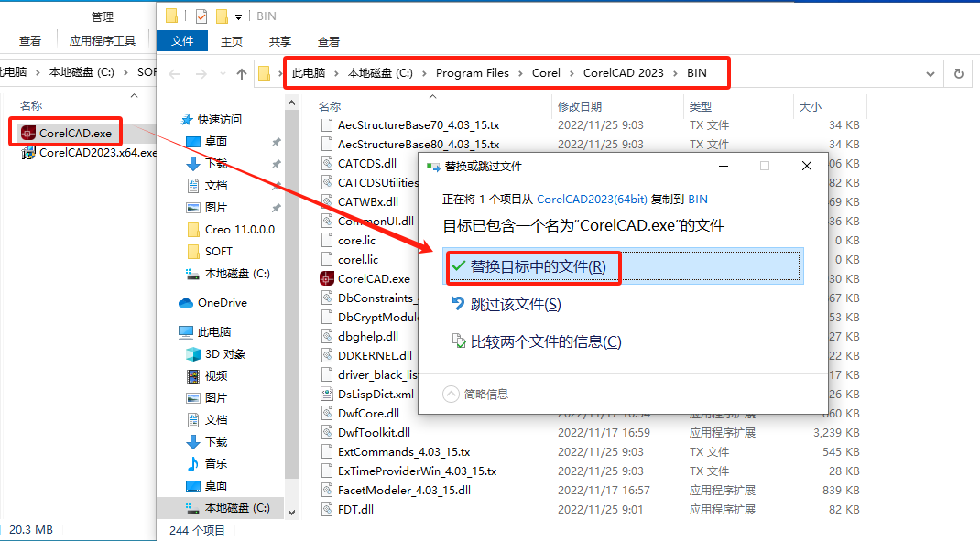Collapse details with the 简略信息 chevron
The height and width of the screenshot is (541, 980).
point(451,395)
